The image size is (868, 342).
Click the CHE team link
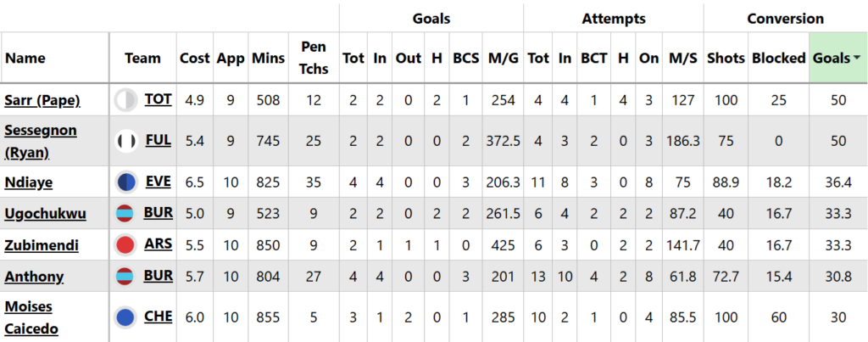159,317
